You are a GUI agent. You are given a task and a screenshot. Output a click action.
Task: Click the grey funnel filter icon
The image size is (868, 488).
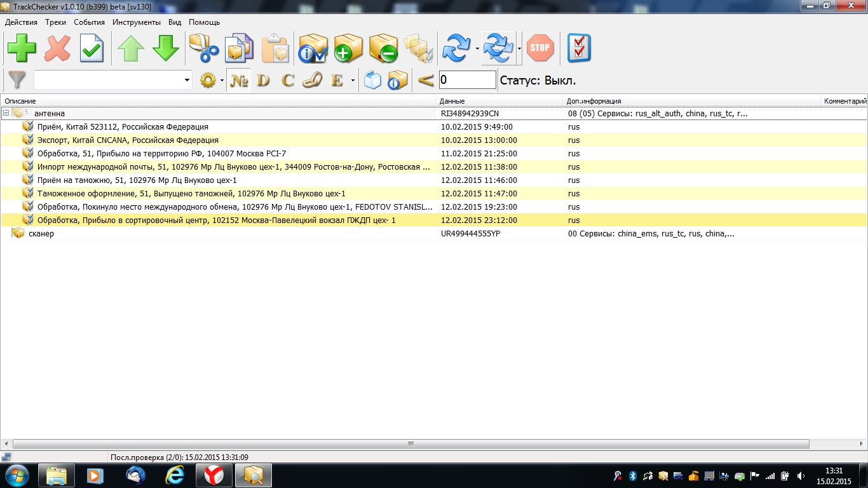[x=17, y=80]
